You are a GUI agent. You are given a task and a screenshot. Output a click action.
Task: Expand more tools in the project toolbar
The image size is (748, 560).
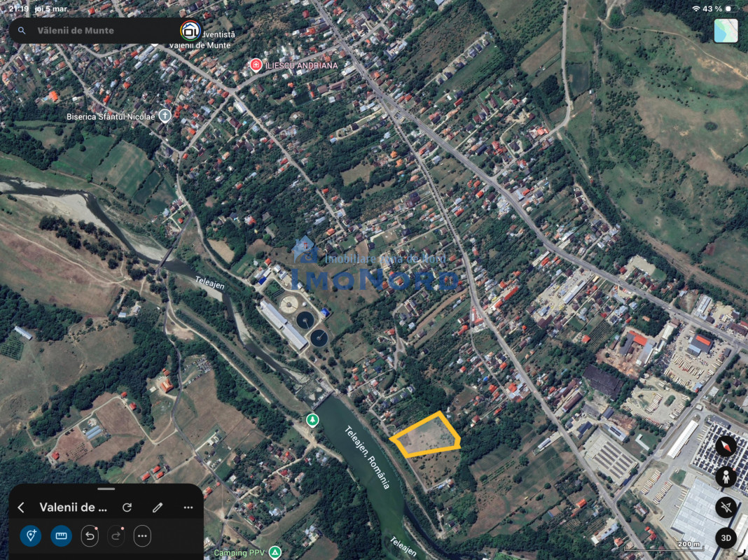[x=142, y=536]
